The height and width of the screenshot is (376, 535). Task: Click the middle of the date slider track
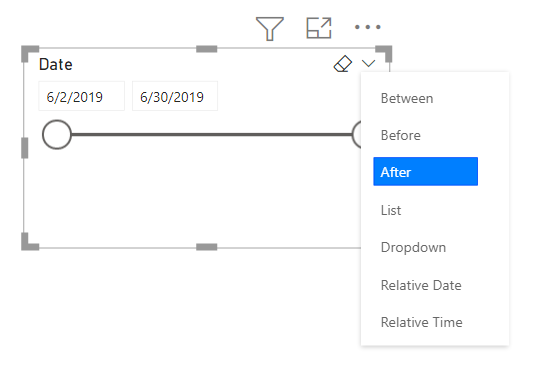point(212,134)
